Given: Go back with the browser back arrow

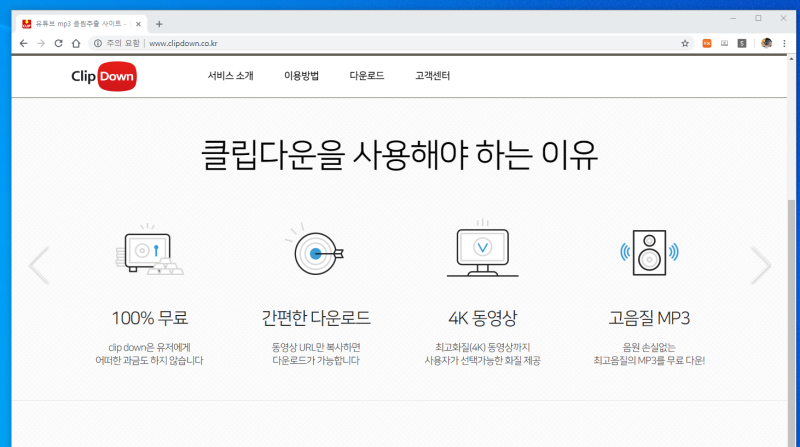Looking at the screenshot, I should point(23,43).
